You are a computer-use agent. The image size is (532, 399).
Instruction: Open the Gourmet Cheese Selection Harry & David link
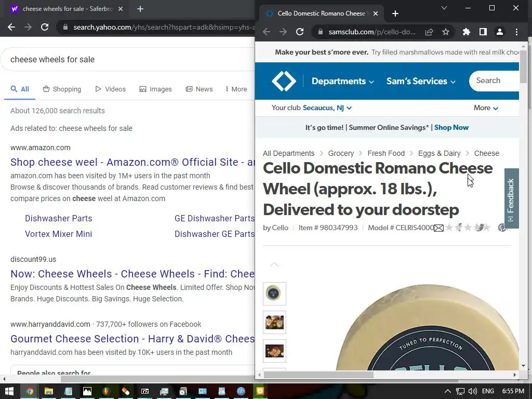coord(132,339)
